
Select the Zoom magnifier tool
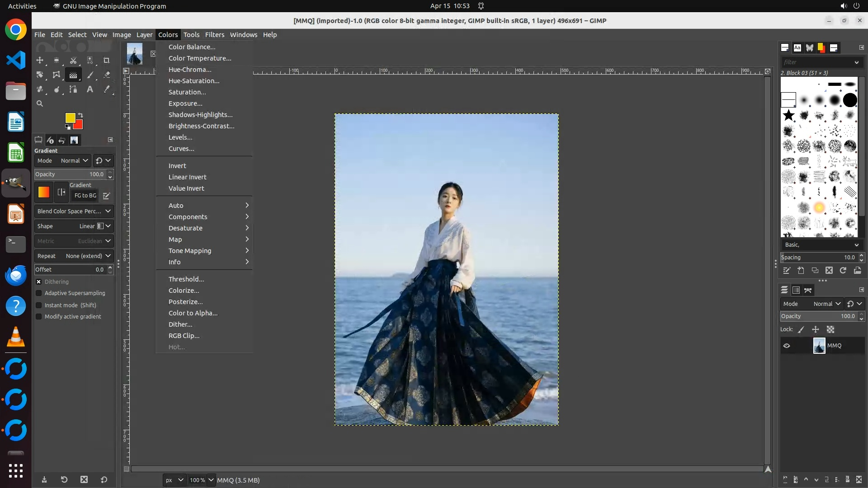(x=40, y=103)
